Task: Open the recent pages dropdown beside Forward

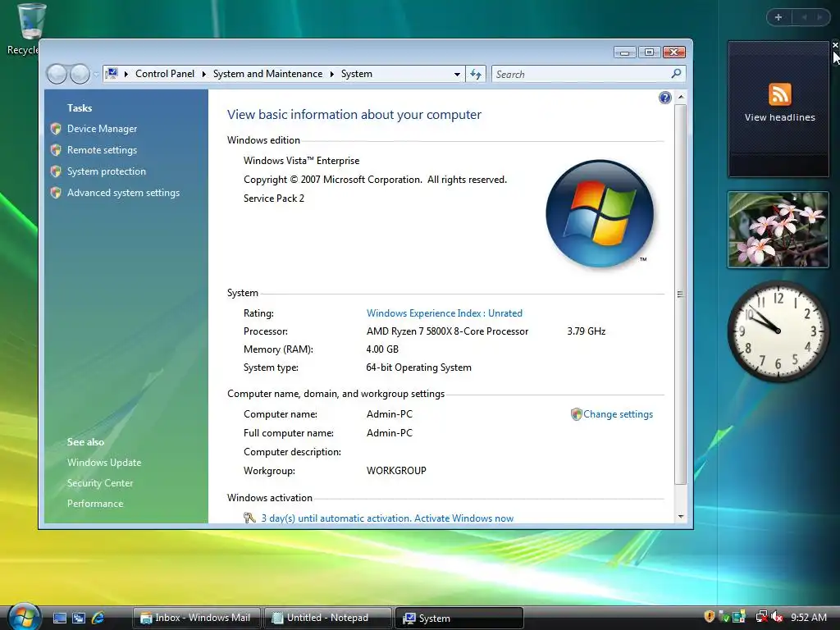Action: pos(96,75)
